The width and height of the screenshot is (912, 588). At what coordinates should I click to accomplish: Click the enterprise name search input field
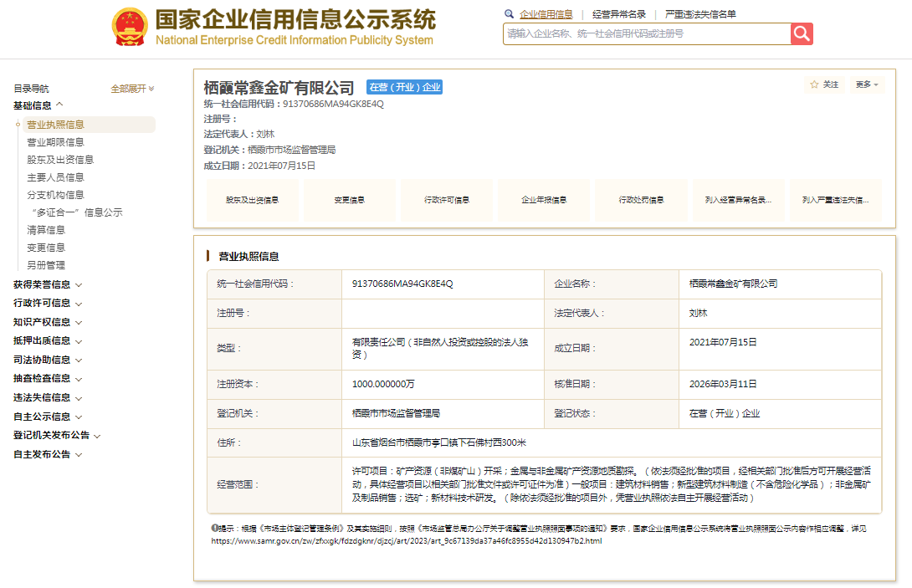coord(647,33)
